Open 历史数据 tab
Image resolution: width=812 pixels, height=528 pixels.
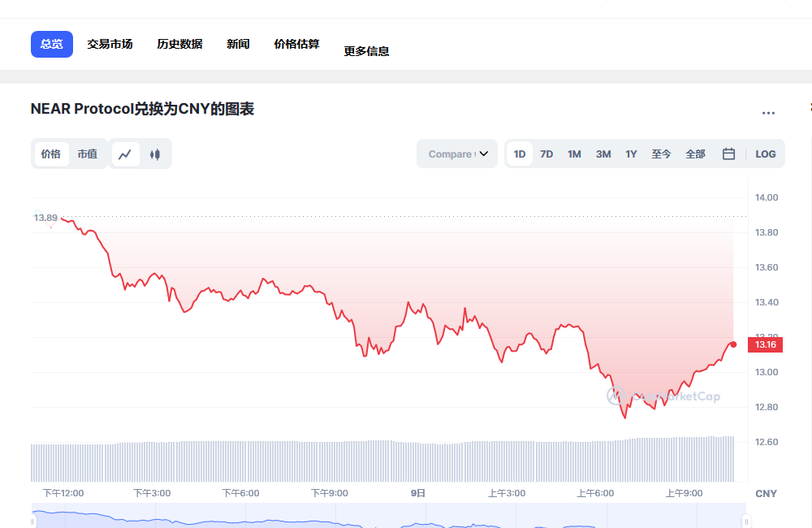coord(179,44)
